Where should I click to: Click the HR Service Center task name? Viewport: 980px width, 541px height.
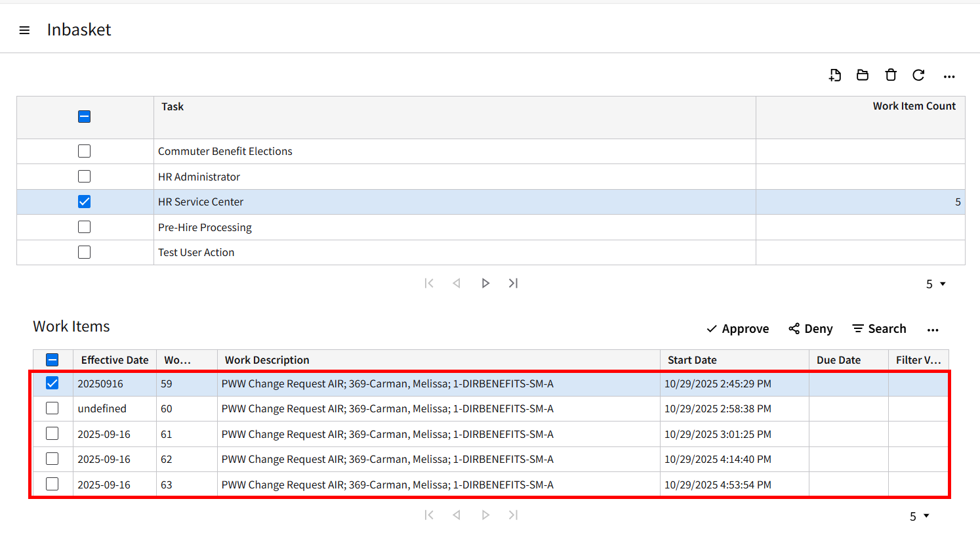[x=201, y=202]
